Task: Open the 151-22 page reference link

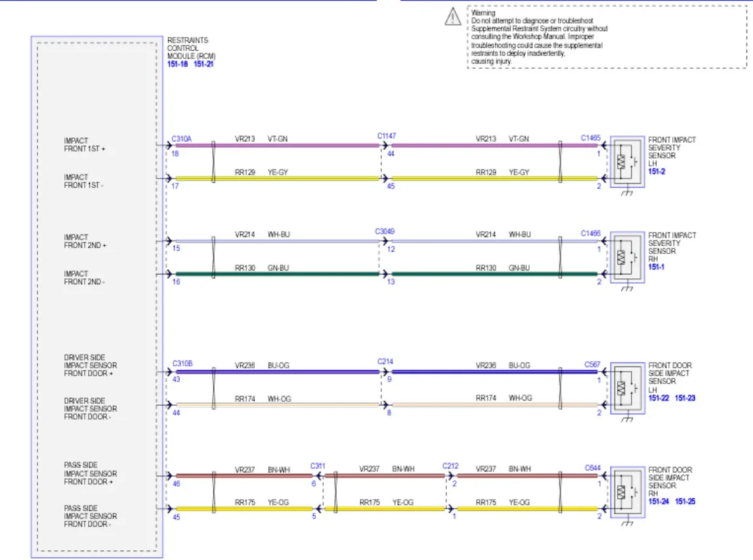Action: coord(658,398)
